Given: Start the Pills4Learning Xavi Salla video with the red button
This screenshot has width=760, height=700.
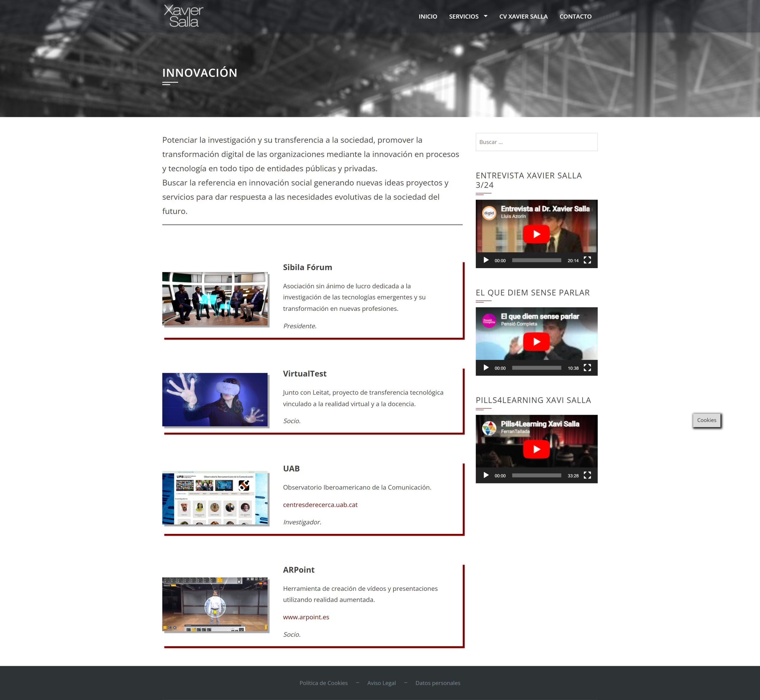Looking at the screenshot, I should coord(536,449).
